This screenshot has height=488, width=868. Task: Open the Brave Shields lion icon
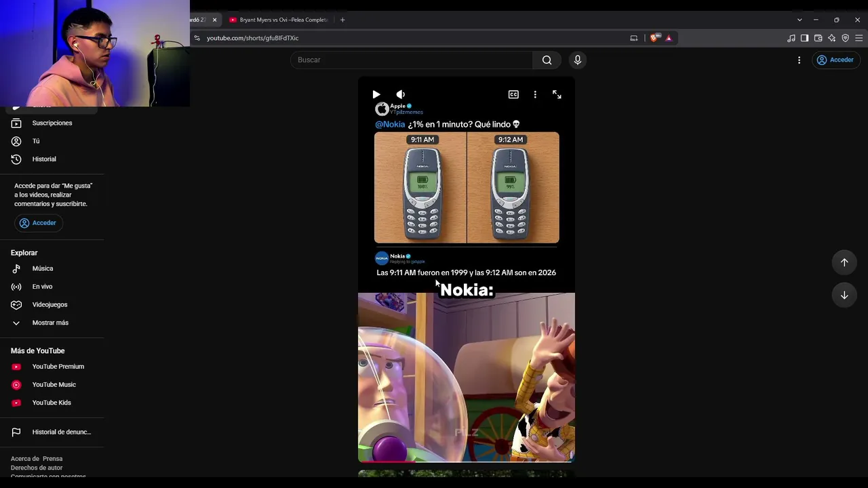click(654, 38)
